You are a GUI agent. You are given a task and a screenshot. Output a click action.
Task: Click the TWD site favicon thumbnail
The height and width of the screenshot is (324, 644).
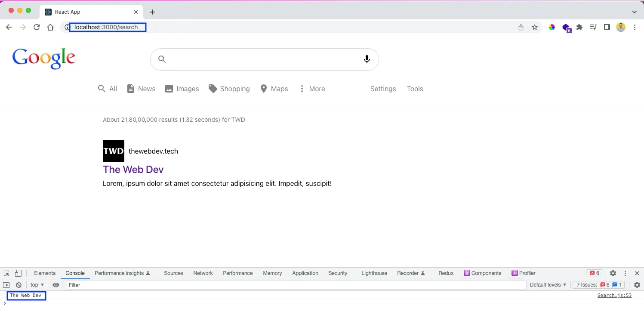[114, 151]
